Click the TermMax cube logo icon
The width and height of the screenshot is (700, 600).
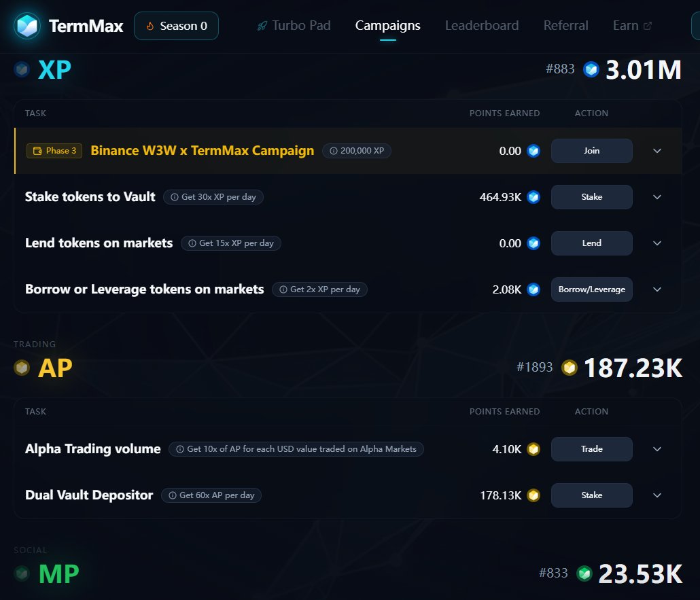27,26
